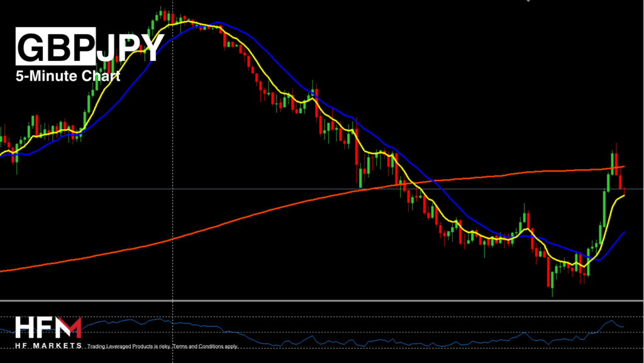Image resolution: width=644 pixels, height=363 pixels.
Task: Click right end of the blue moving average
Action: [x=625, y=232]
